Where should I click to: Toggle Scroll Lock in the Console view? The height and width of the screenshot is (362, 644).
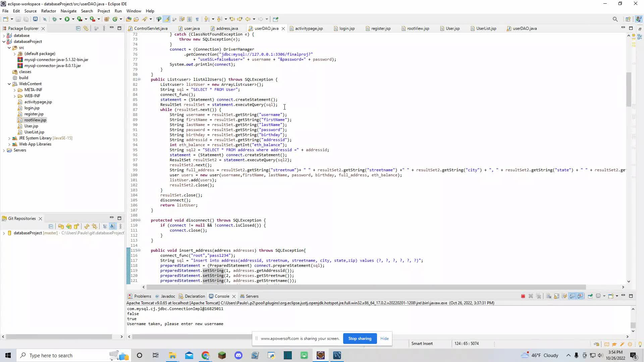pos(557,296)
